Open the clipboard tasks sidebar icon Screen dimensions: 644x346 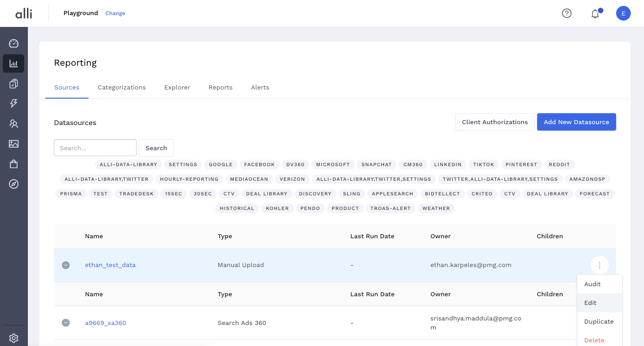pos(13,83)
